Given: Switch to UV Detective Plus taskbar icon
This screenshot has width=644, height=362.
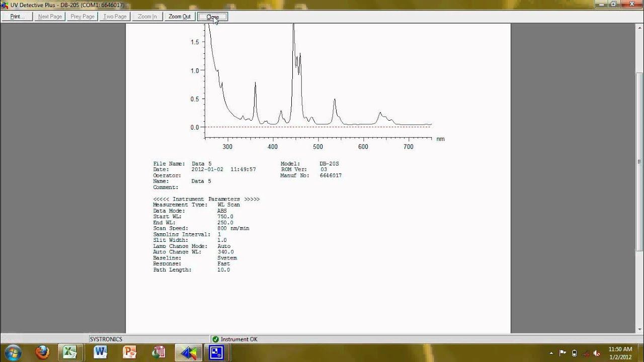Looking at the screenshot, I should (x=189, y=352).
